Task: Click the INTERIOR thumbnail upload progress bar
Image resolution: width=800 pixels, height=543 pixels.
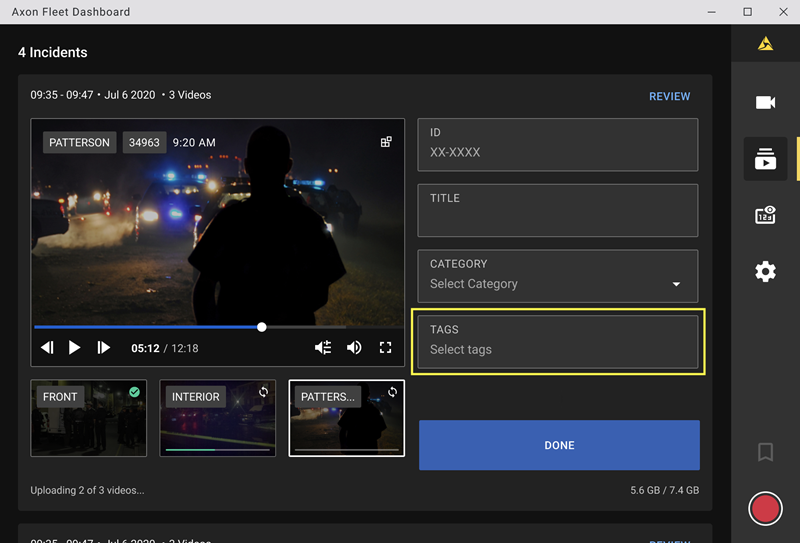Action: click(x=218, y=450)
